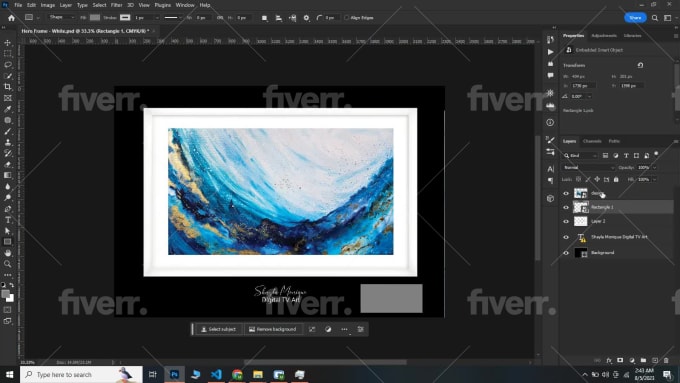Screen dimensions: 680x383
Task: Select the Lasso tool
Action: pos(8,65)
